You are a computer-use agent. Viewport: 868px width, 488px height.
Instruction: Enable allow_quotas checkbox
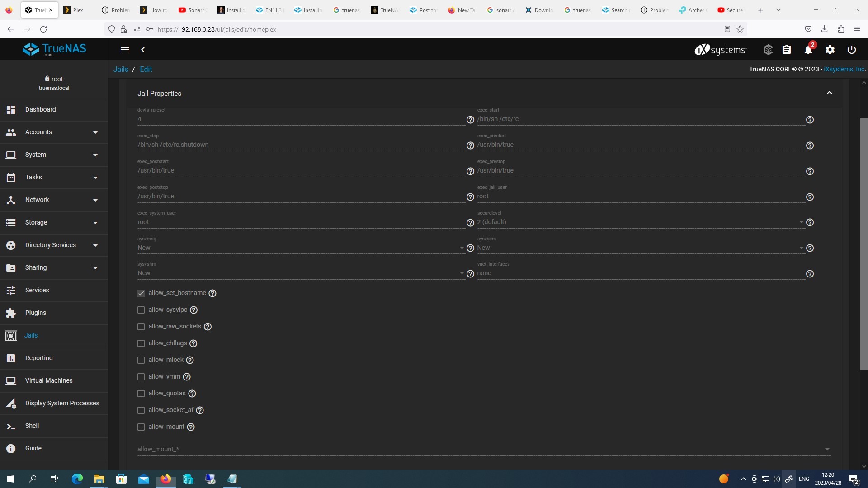point(141,394)
